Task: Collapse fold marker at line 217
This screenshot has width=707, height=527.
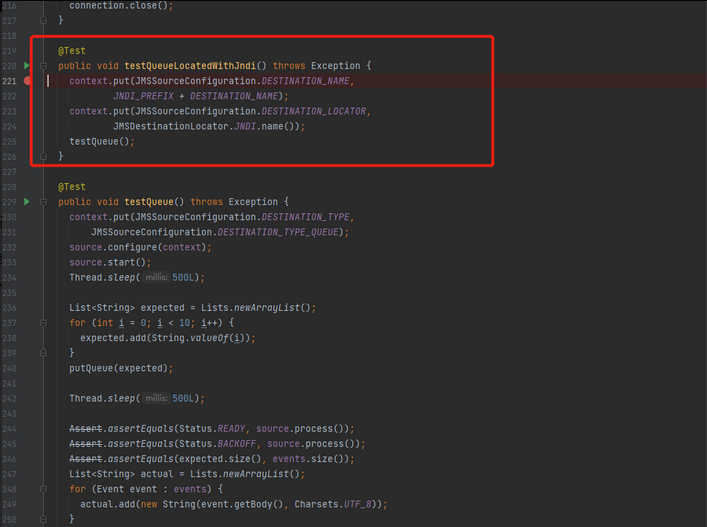Action: click(43, 20)
